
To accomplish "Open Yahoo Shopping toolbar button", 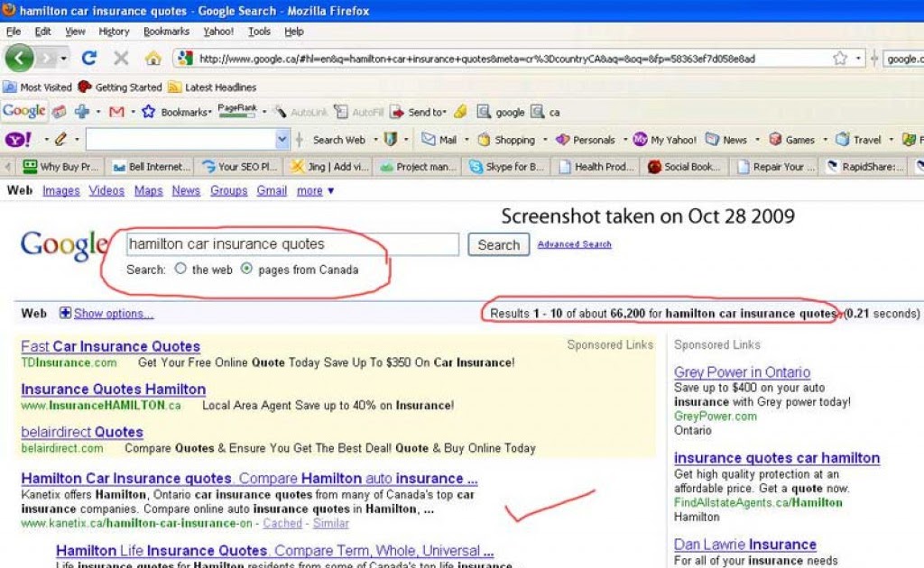I will pos(506,140).
